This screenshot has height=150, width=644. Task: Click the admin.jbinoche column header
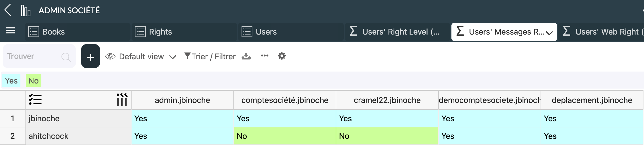click(182, 100)
